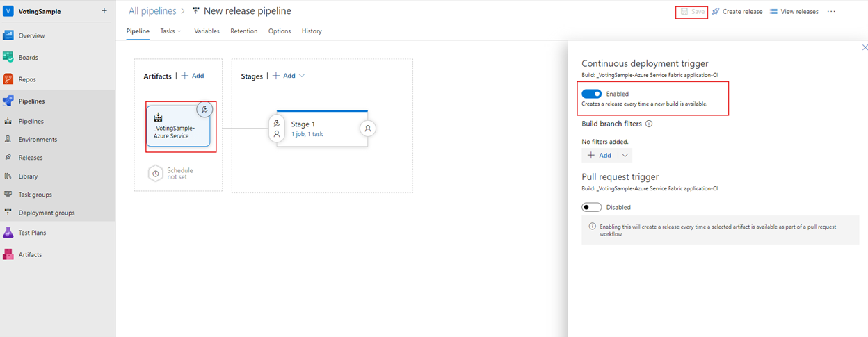Open the Boards section icon
This screenshot has height=337, width=868.
pyautogui.click(x=8, y=57)
